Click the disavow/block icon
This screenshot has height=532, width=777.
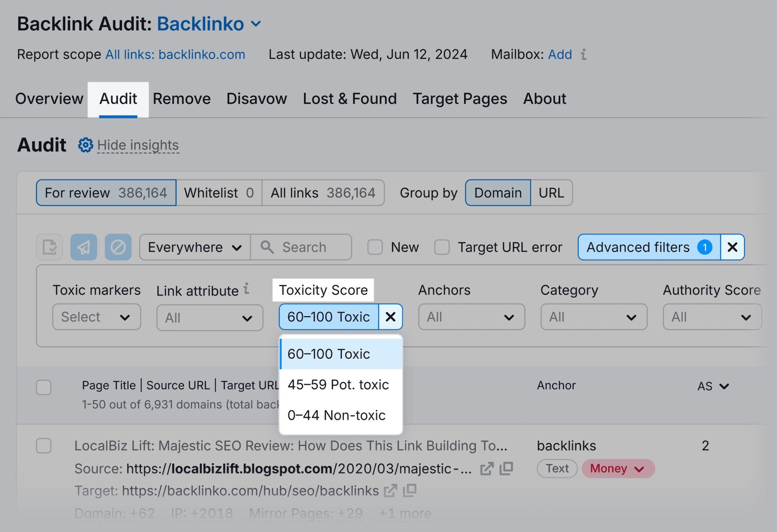pyautogui.click(x=118, y=246)
